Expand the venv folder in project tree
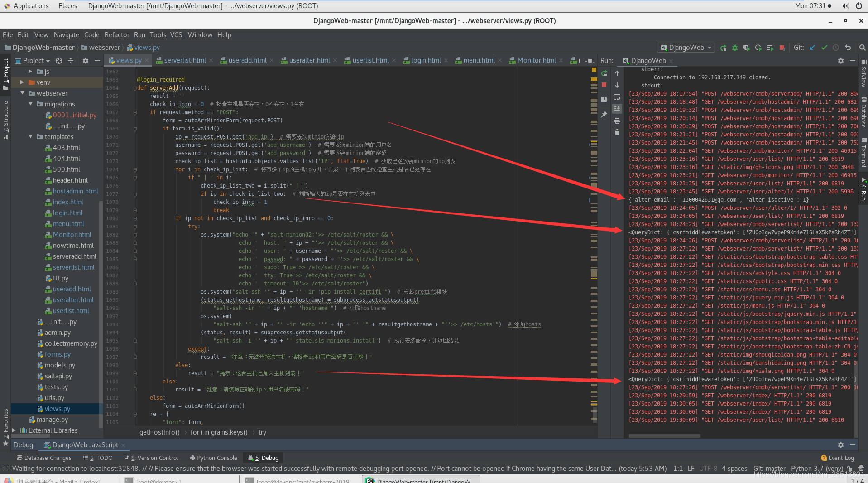 point(22,82)
